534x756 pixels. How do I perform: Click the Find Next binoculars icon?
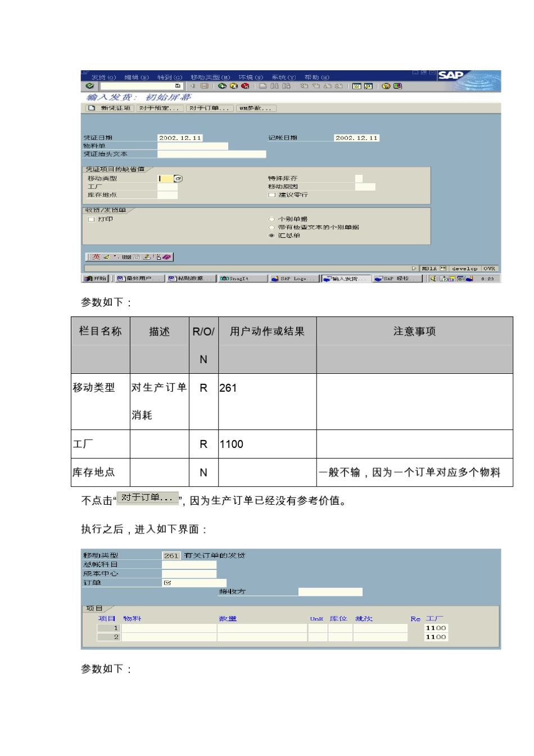pos(287,86)
